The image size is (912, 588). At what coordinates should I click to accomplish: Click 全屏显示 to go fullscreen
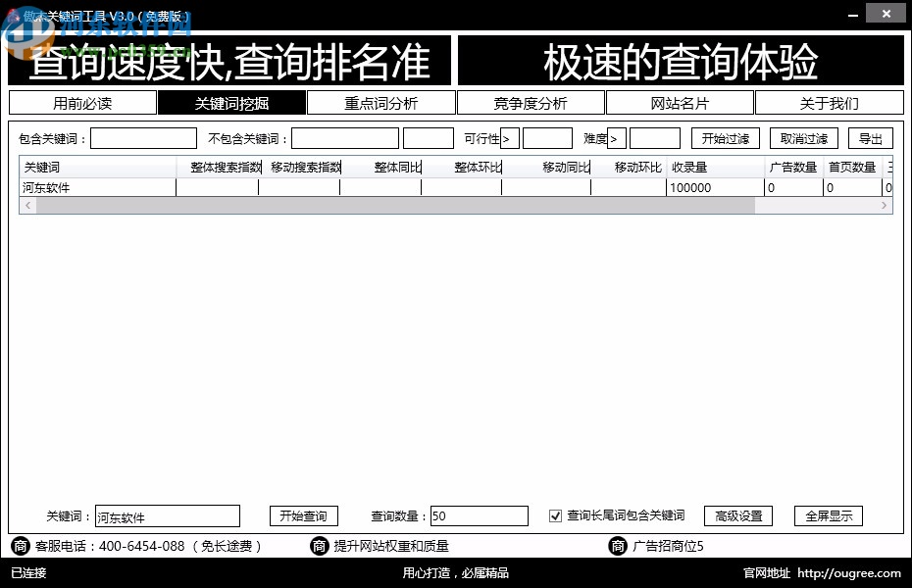pos(828,514)
